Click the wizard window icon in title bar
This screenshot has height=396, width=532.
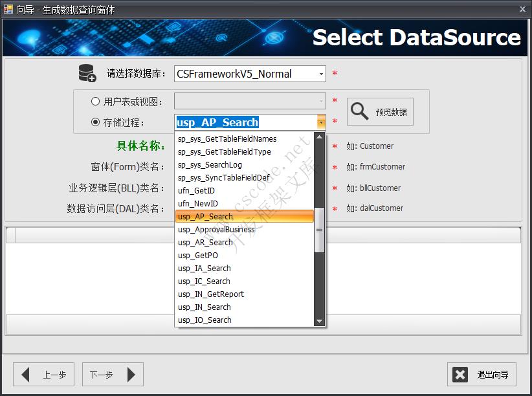click(x=8, y=8)
